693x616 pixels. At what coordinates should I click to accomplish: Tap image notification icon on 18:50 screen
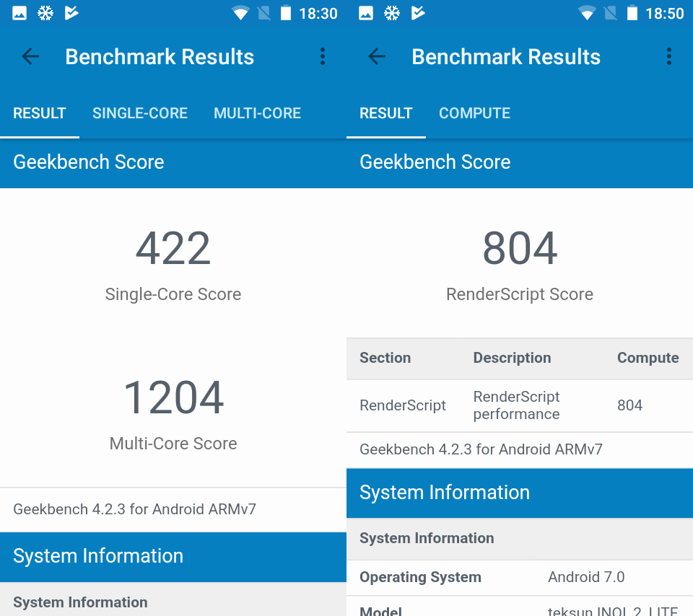(x=366, y=13)
